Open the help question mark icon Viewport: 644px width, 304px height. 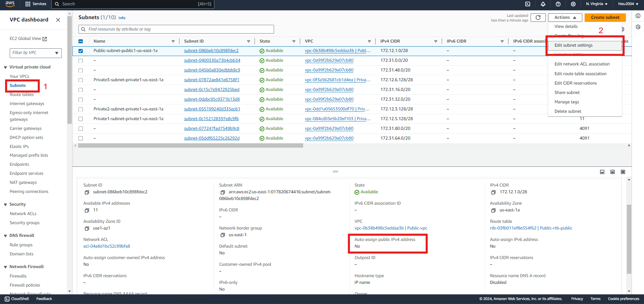point(558,4)
